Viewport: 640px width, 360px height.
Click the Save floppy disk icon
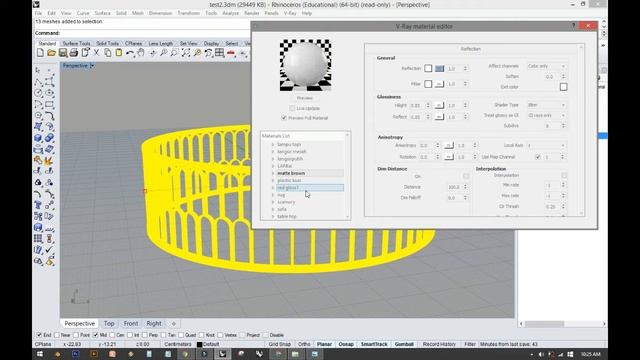coord(62,53)
